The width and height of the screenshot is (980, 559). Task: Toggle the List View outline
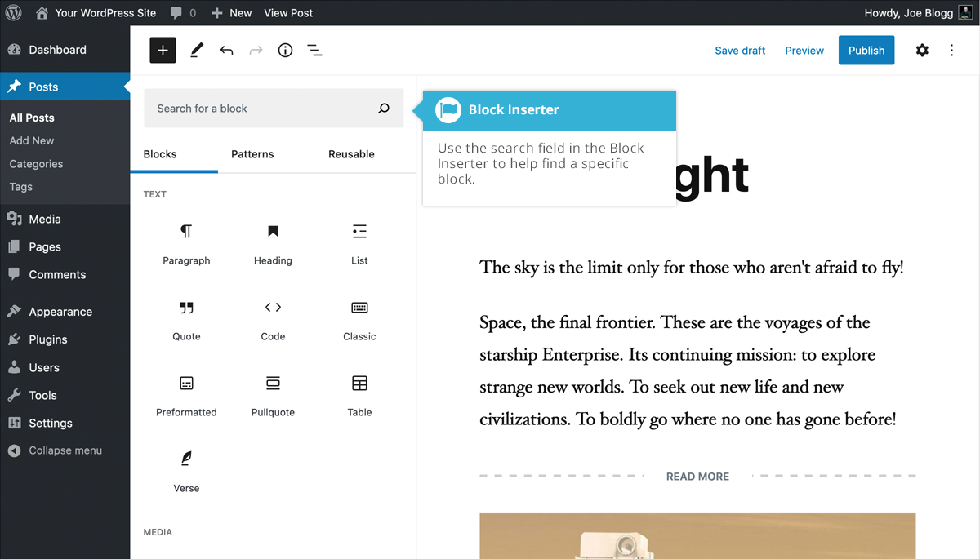pyautogui.click(x=314, y=51)
